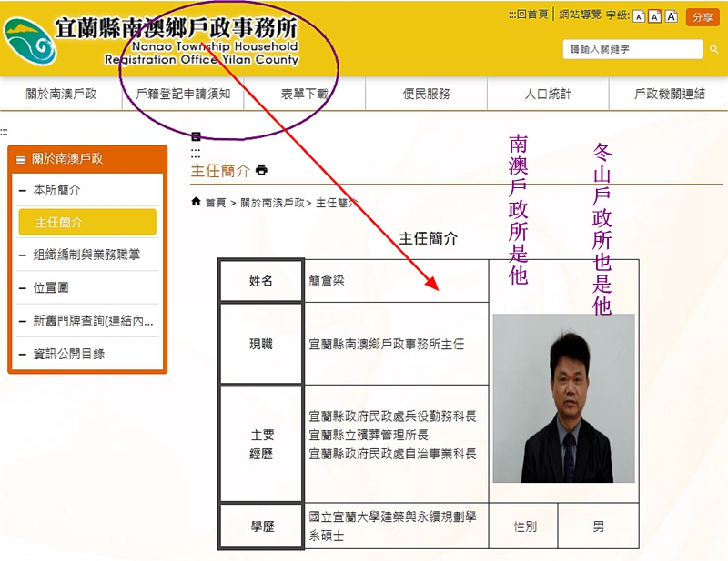Collapse the 本所簡介 sidebar section
Image resolution: width=728 pixels, height=561 pixels.
tap(23, 191)
